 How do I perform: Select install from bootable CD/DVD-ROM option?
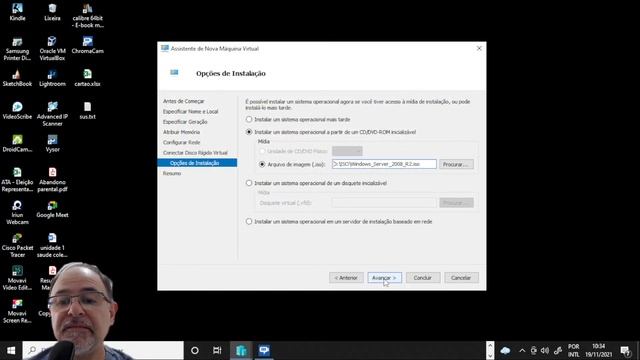pyautogui.click(x=331, y=132)
